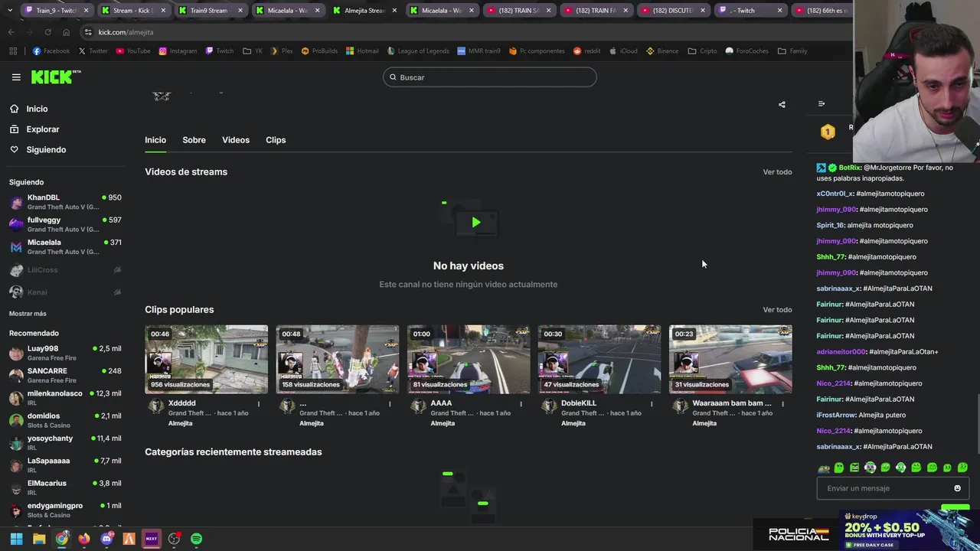The height and width of the screenshot is (551, 980).
Task: Open File Explorer from the taskbar
Action: [39, 539]
